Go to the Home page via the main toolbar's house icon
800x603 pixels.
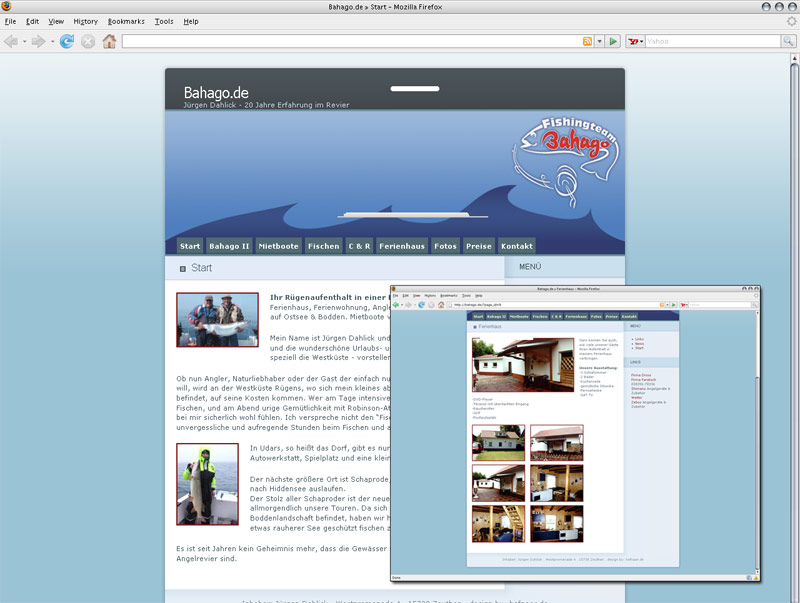(109, 41)
